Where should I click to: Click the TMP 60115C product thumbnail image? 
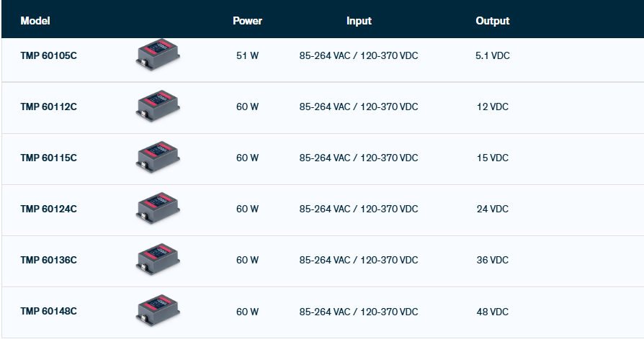(158, 158)
